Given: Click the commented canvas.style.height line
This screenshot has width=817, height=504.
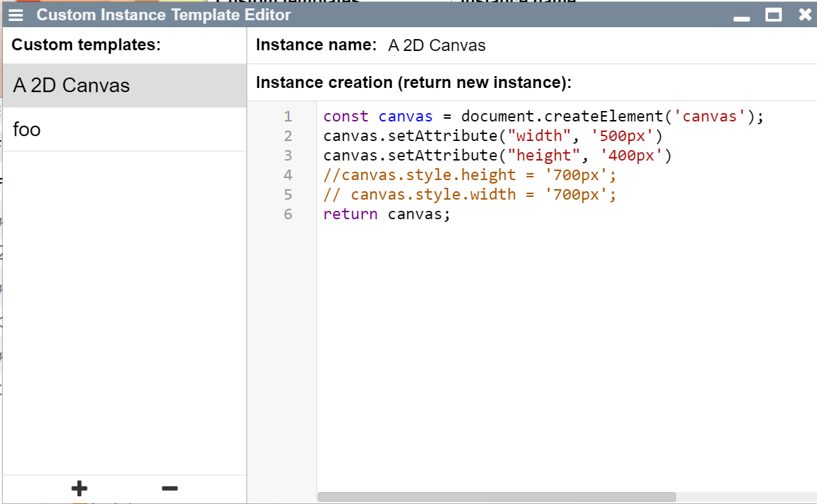Looking at the screenshot, I should (470, 175).
